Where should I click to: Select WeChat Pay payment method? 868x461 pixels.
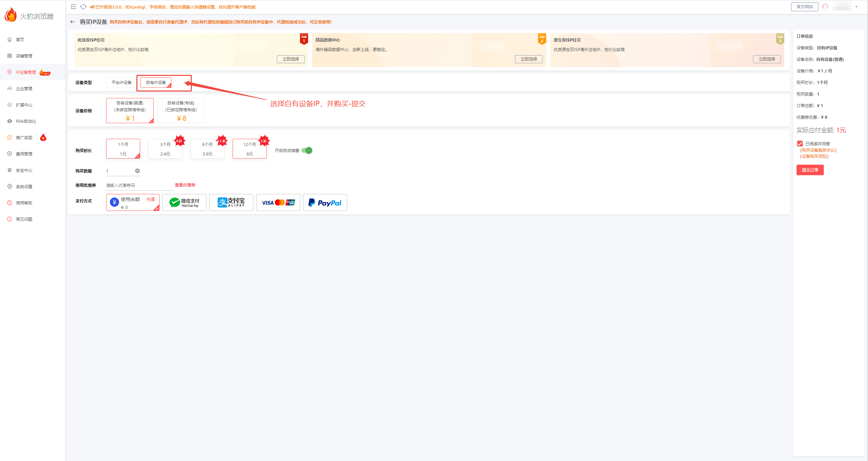click(184, 202)
